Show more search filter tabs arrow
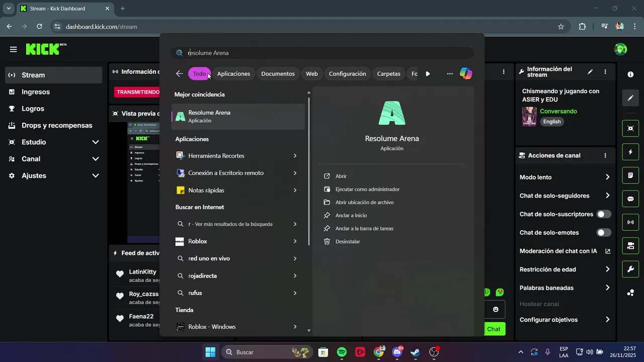This screenshot has width=644, height=362. tap(428, 74)
